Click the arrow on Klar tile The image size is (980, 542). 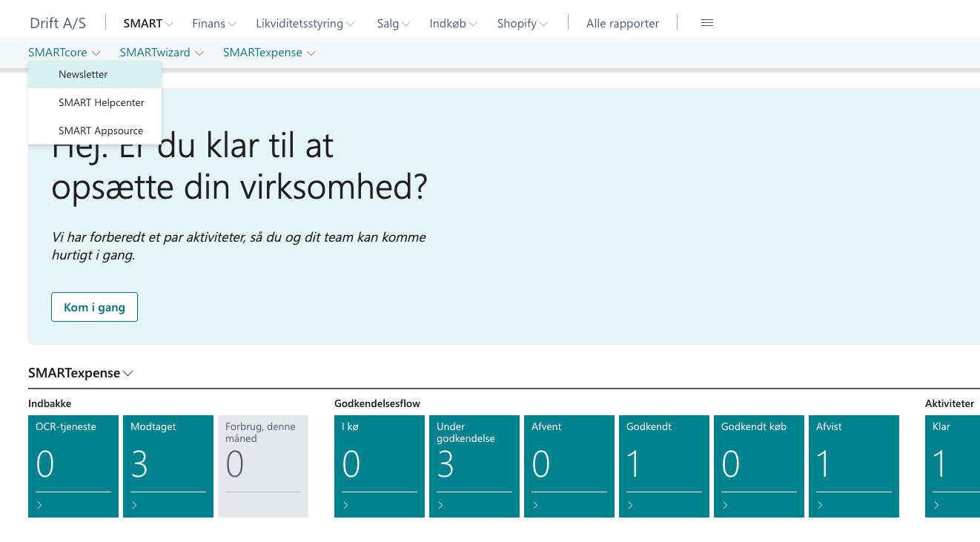tap(937, 505)
